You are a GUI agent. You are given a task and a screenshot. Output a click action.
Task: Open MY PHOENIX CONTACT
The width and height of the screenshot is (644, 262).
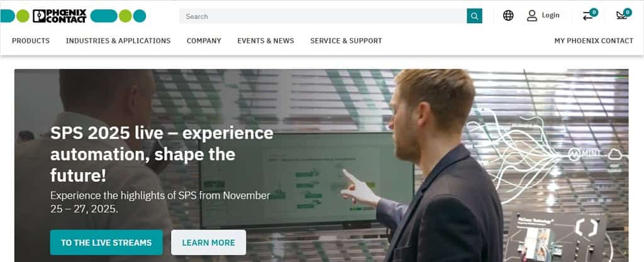tap(594, 41)
